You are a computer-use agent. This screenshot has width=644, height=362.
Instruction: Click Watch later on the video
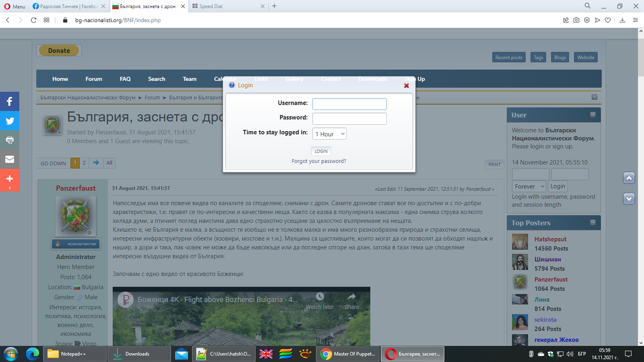(320, 301)
